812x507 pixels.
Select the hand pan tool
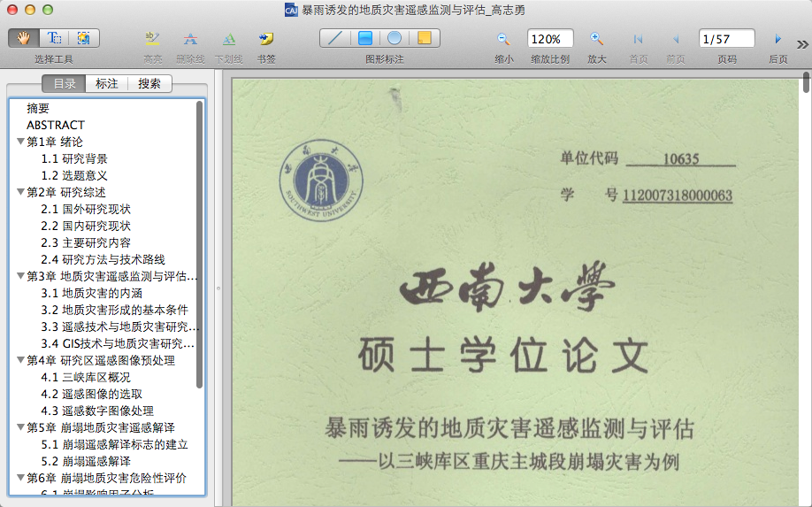coord(24,38)
